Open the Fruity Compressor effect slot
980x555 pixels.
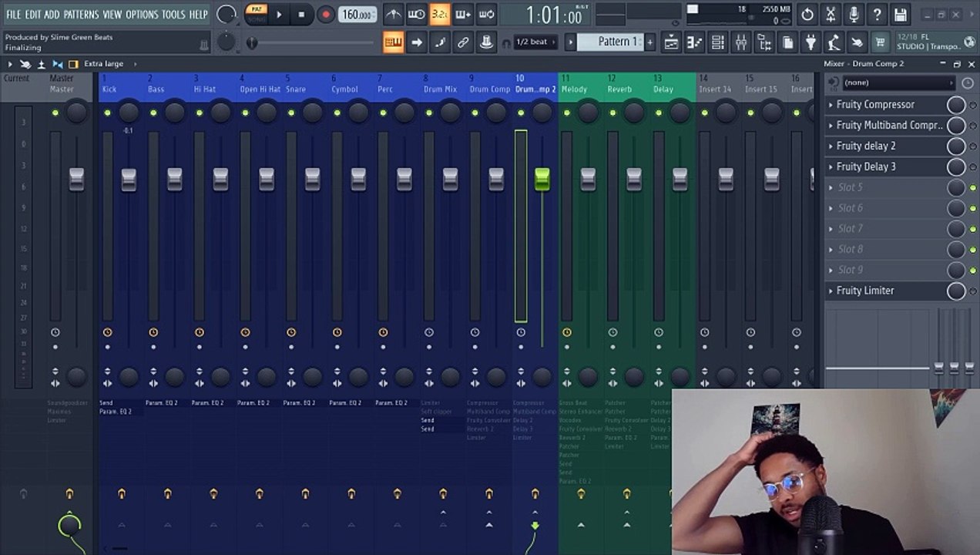tap(885, 105)
